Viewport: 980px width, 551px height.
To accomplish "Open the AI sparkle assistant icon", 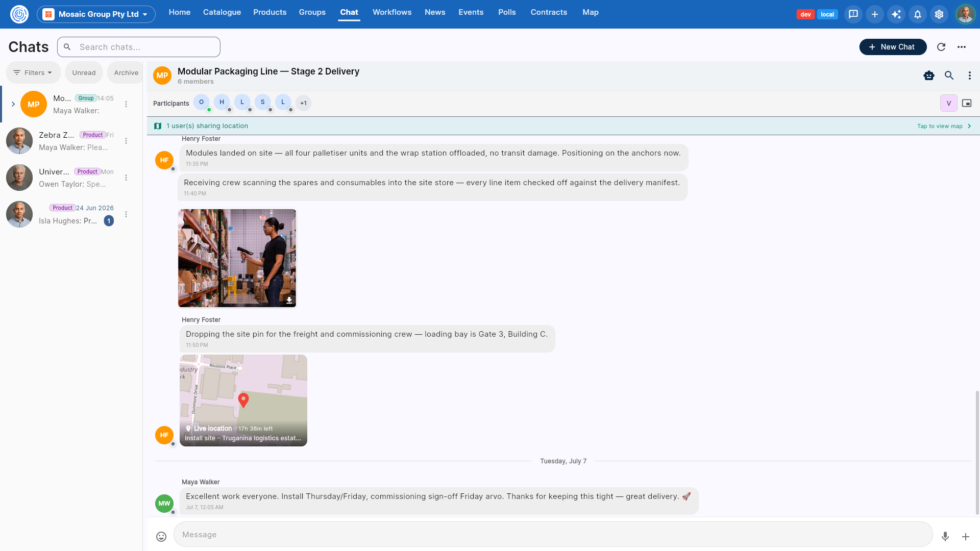I will pyautogui.click(x=896, y=14).
